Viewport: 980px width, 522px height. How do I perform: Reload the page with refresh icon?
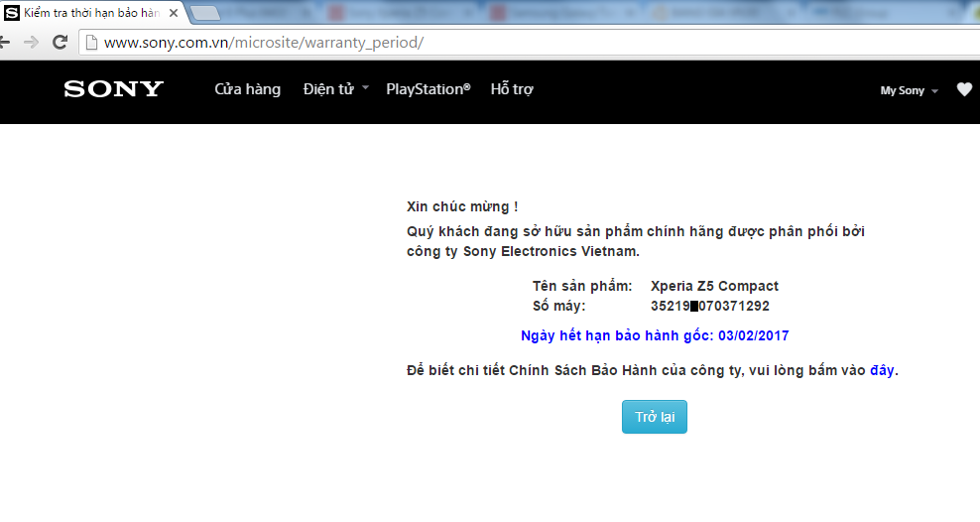coord(60,43)
